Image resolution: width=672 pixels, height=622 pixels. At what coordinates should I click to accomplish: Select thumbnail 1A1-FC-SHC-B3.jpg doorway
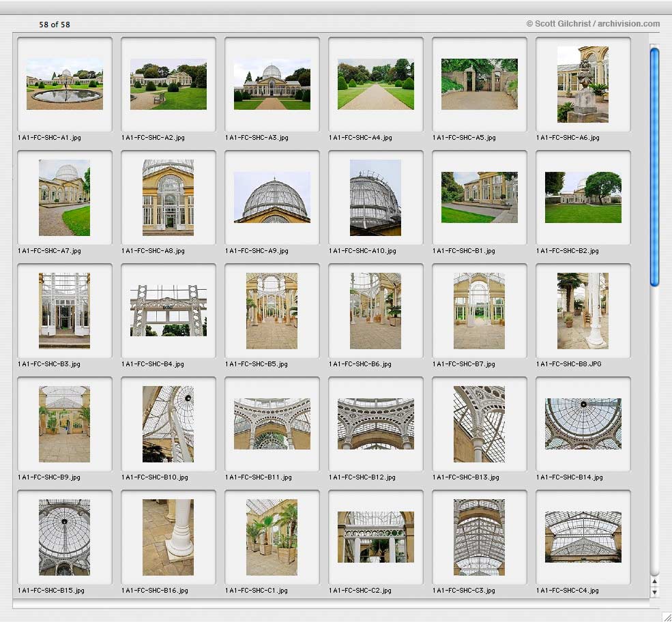[64, 310]
